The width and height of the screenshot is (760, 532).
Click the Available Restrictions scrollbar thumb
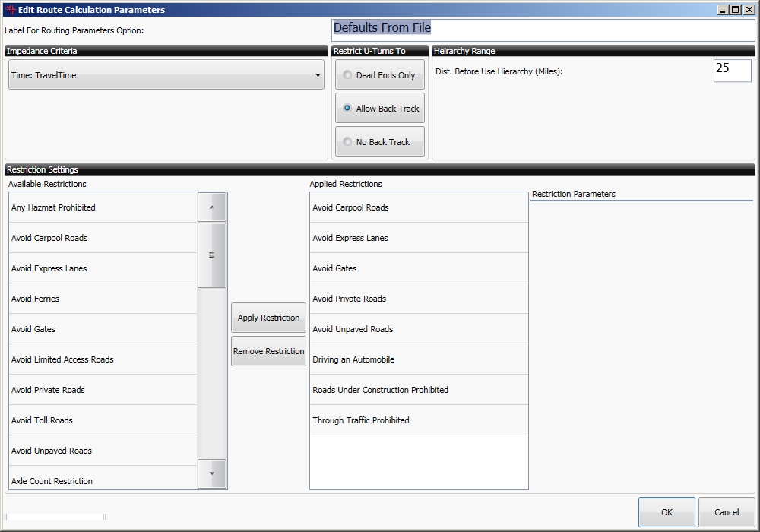click(212, 255)
